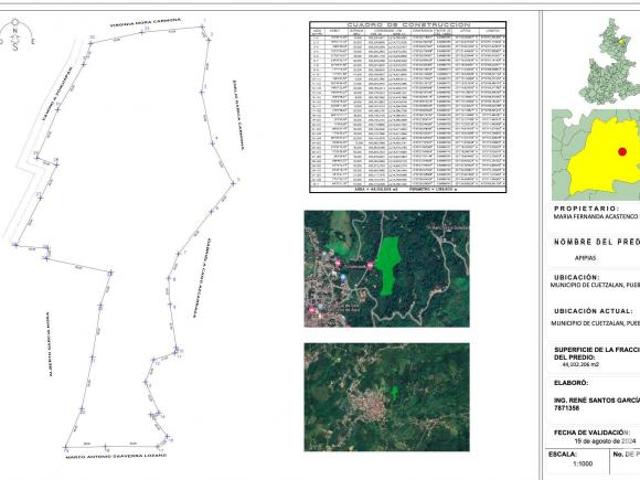The width and height of the screenshot is (640, 480).
Task: Click the date 19 de agosto de 2024
Action: coord(605,441)
